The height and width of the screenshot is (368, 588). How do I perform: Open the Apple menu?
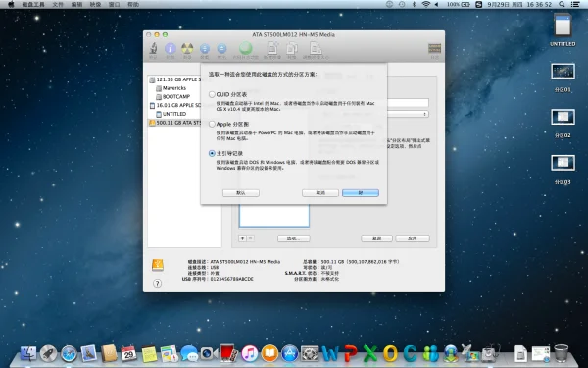pyautogui.click(x=11, y=5)
